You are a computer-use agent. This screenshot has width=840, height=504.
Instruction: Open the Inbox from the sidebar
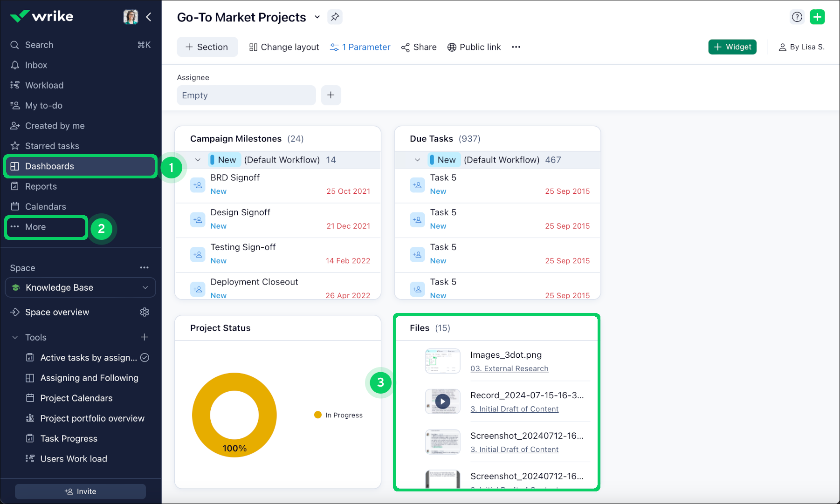pos(36,65)
